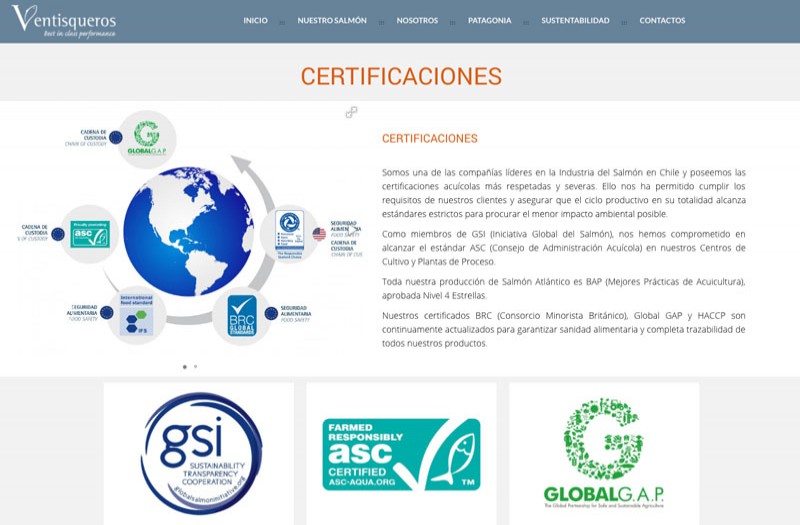Click the Ventisqueros logo
The height and width of the screenshot is (525, 800).
64,21
